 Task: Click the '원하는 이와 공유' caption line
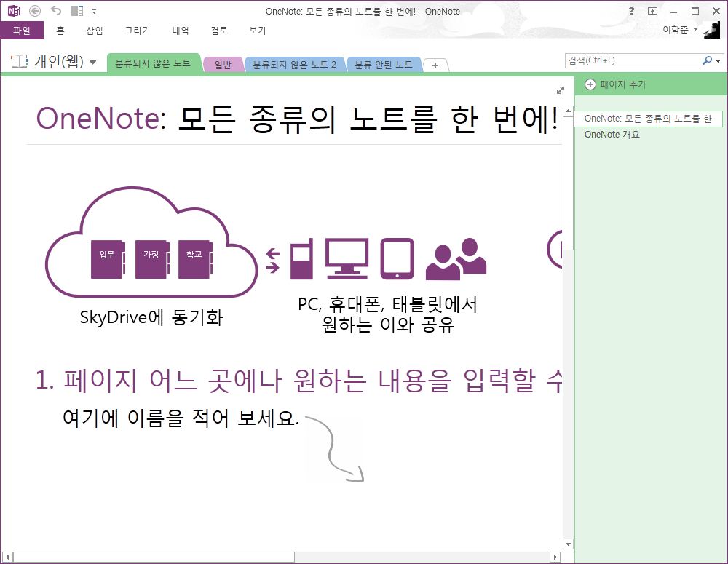[x=388, y=325]
